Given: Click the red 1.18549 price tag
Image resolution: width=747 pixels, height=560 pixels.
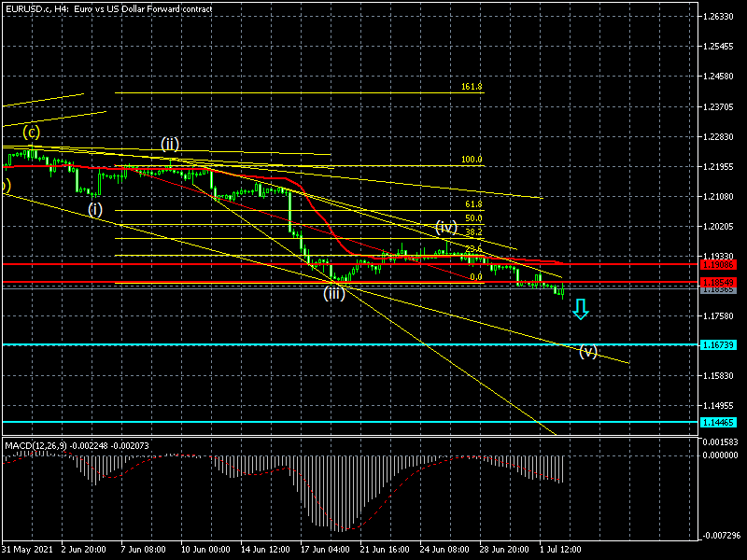Looking at the screenshot, I should coord(718,282).
